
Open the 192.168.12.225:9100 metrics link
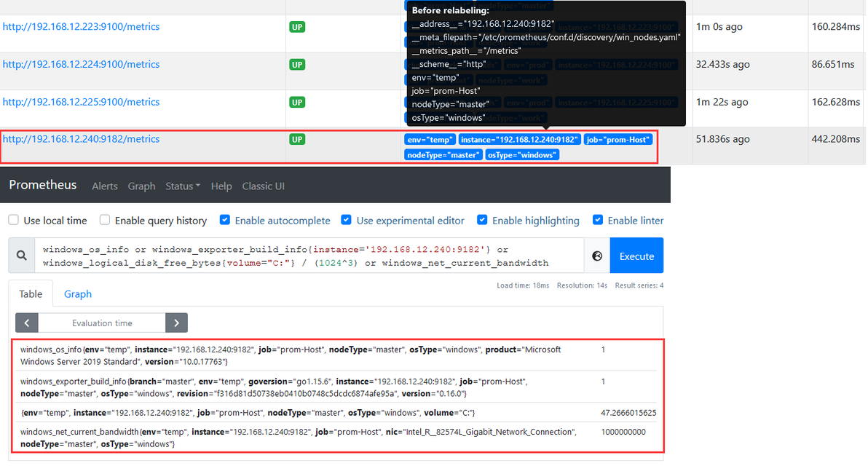81,102
